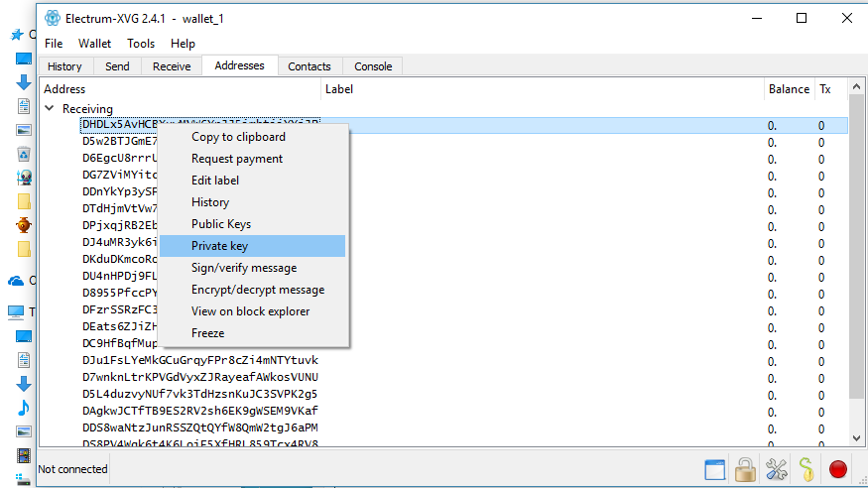The width and height of the screenshot is (868, 488).
Task: Click scrollbar up arrow in address list
Action: pos(856,87)
